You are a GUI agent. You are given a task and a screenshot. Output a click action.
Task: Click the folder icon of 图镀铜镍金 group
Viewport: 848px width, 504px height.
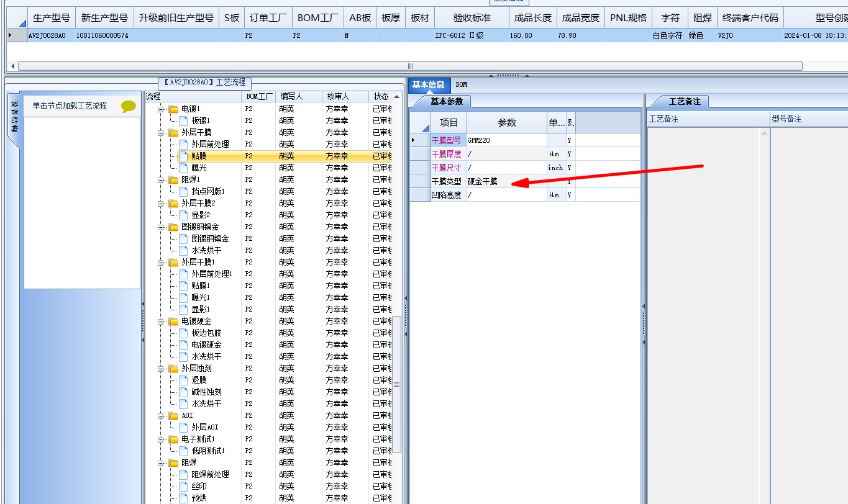click(x=173, y=227)
